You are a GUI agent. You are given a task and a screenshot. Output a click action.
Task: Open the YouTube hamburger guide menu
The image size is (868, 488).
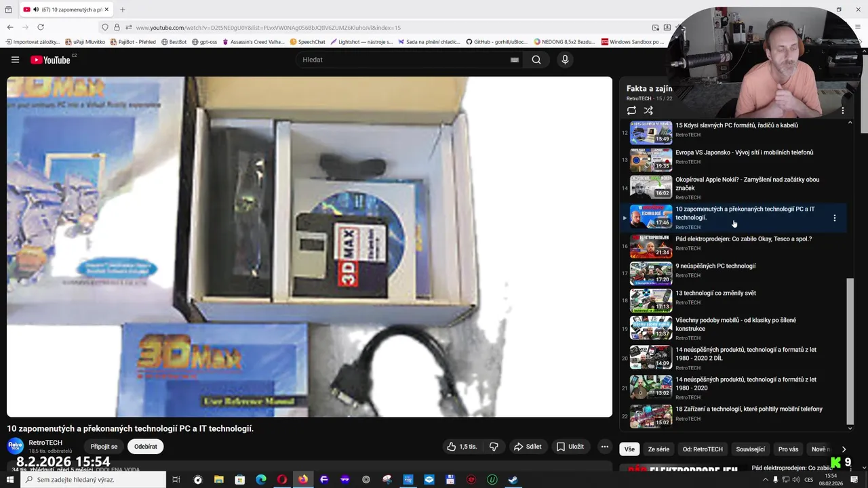[x=15, y=60]
